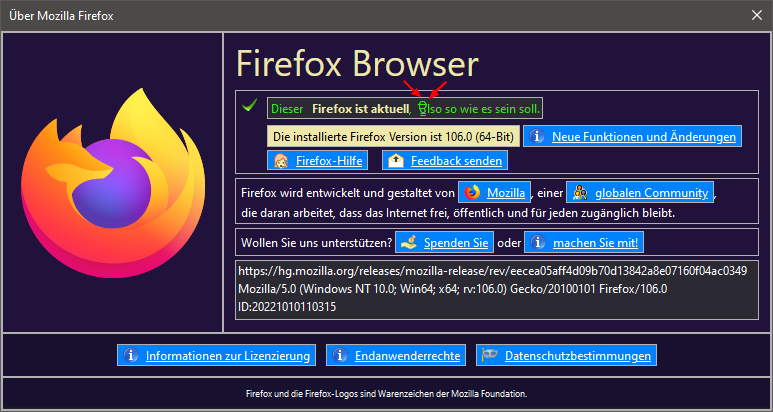
Task: Click the people icon for globalen Community
Action: click(x=578, y=192)
